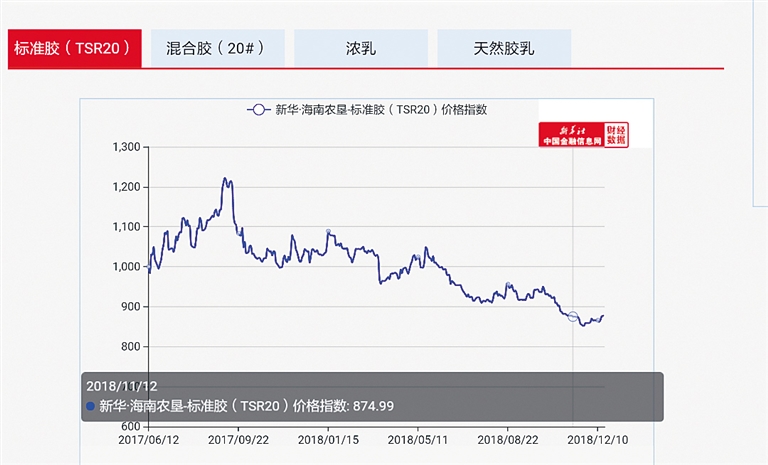Click the 财经数据 badge
768x465 pixels.
pos(617,136)
